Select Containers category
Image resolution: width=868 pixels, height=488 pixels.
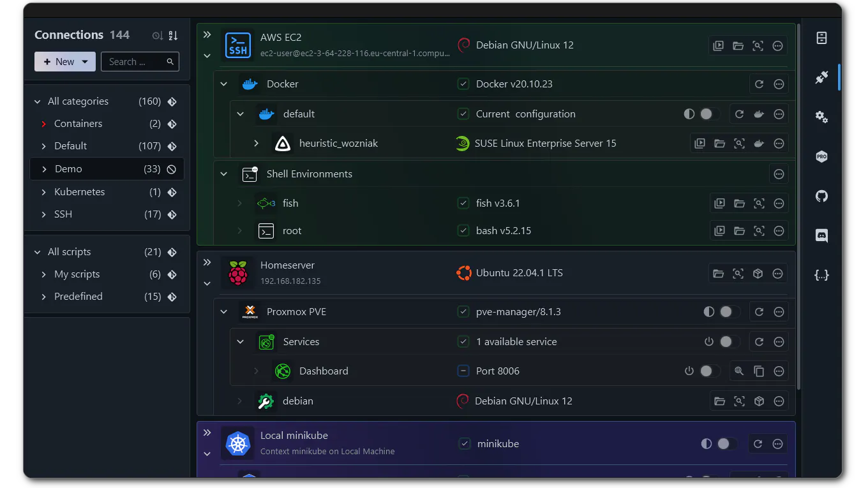point(107,124)
